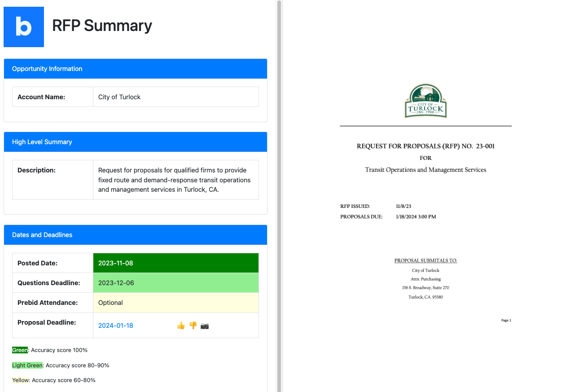Select the green Posted Date cell
The width and height of the screenshot is (561, 392).
pyautogui.click(x=175, y=263)
